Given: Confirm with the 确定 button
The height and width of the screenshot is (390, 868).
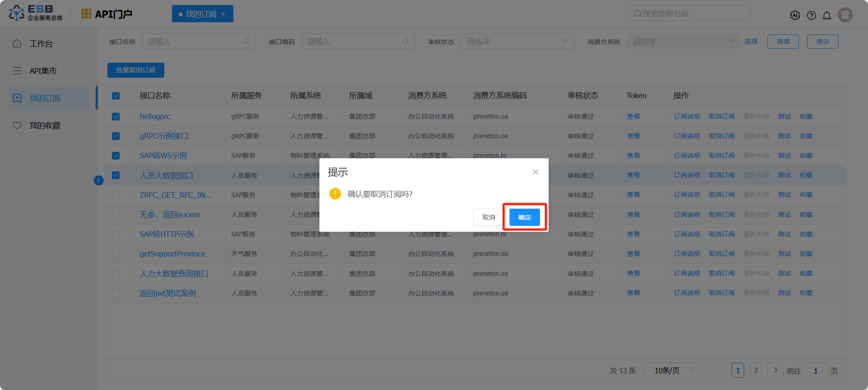Looking at the screenshot, I should click(x=524, y=217).
